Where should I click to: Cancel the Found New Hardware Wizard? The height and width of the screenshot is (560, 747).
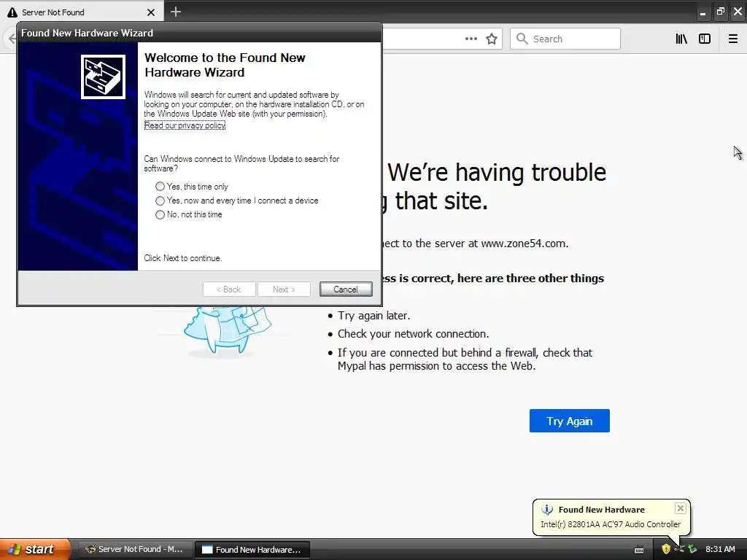[346, 289]
